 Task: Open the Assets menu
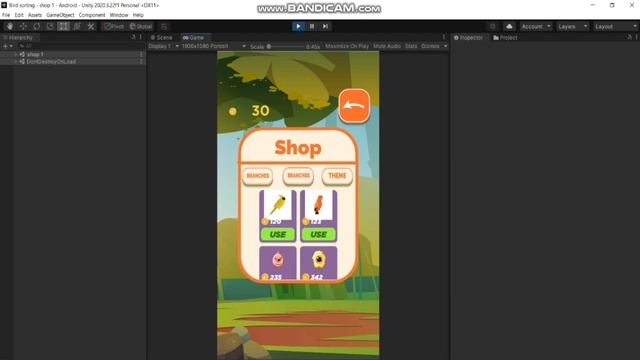click(x=35, y=15)
